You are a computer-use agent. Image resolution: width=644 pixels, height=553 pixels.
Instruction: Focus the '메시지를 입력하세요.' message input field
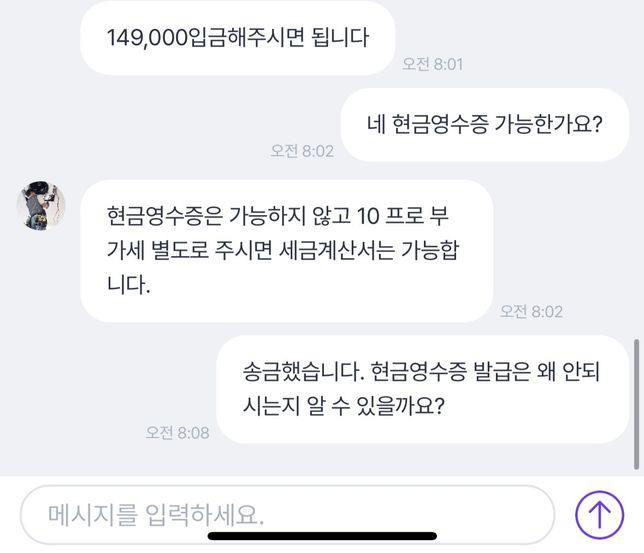[x=288, y=515]
